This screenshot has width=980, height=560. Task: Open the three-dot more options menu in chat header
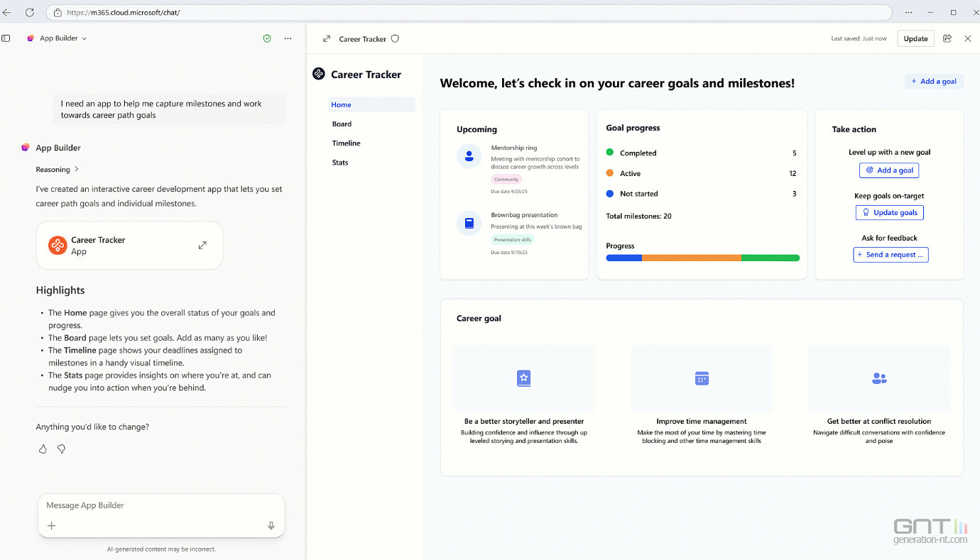[x=288, y=38]
